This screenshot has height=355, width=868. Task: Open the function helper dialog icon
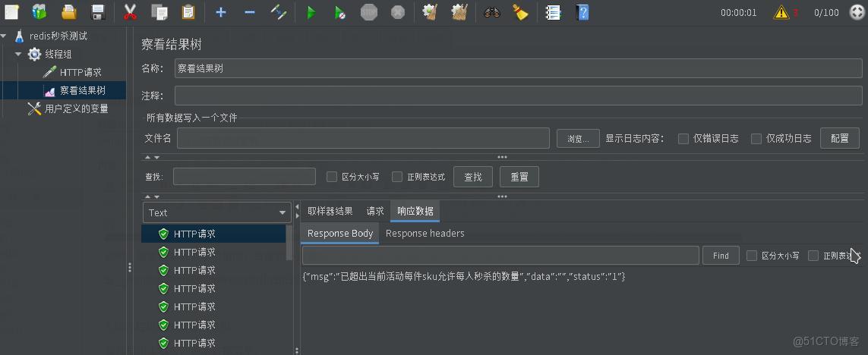[x=552, y=12]
